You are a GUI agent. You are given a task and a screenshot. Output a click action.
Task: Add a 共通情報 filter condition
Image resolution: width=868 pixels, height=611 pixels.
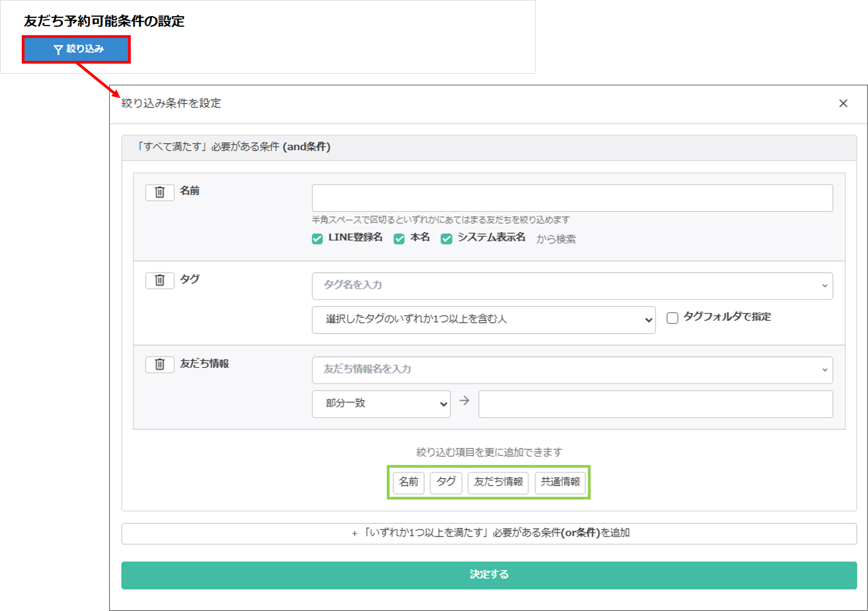click(561, 483)
